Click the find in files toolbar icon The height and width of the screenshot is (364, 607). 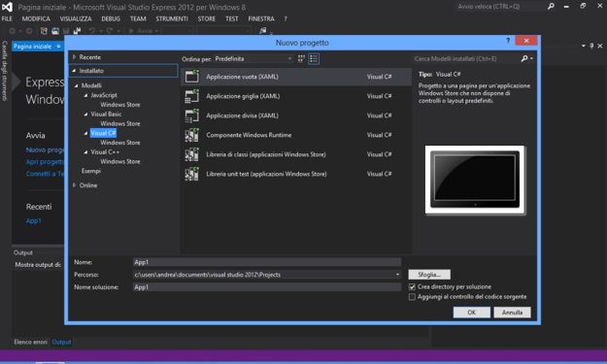pos(263,30)
